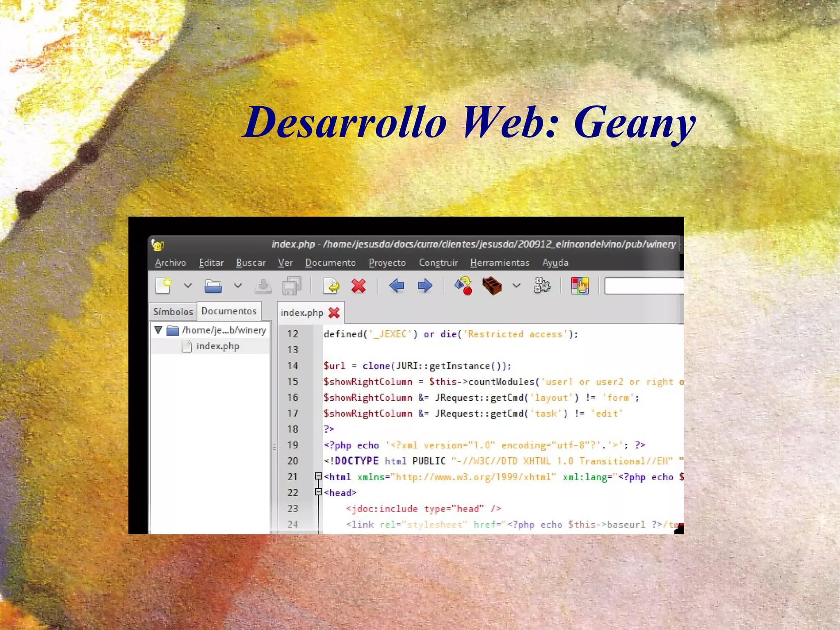The width and height of the screenshot is (840, 630).
Task: Click the DOCTYPE keyword on line 20
Action: 356,461
